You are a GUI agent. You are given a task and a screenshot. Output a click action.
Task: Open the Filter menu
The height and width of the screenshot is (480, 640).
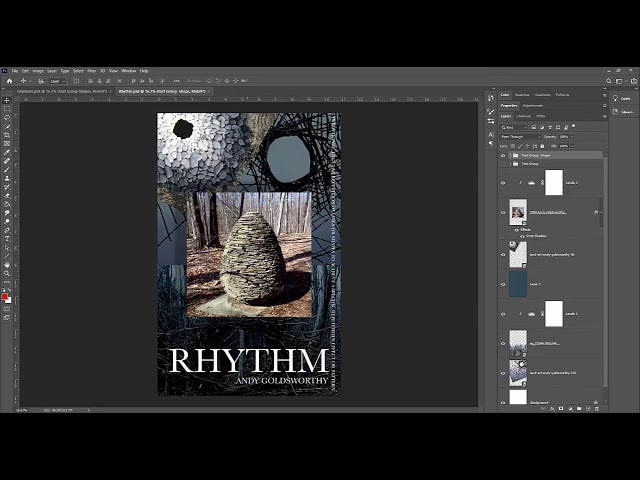[91, 71]
